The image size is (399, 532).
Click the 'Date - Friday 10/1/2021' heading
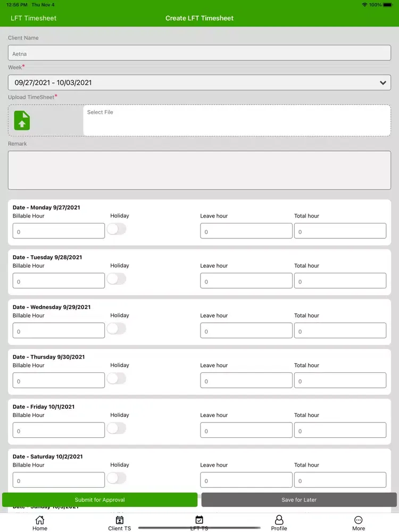[44, 407]
